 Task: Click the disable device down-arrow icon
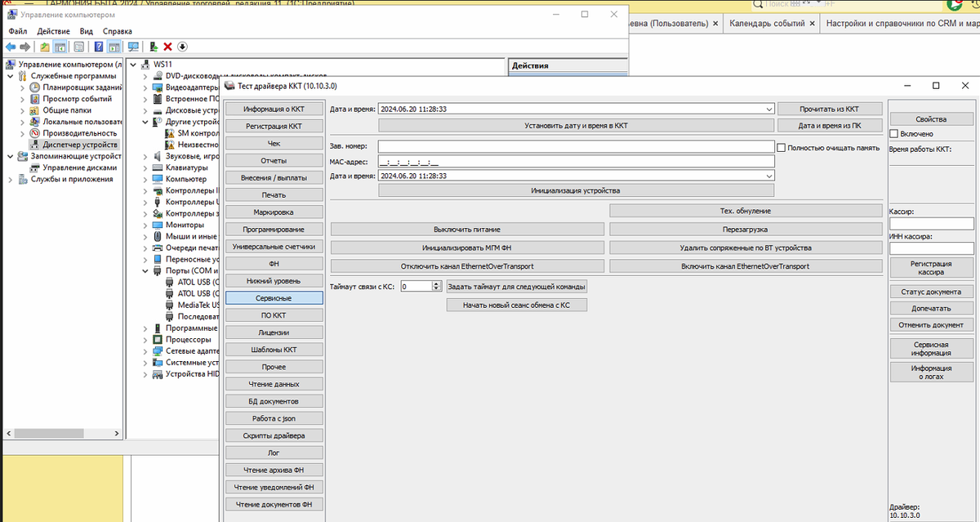click(182, 47)
